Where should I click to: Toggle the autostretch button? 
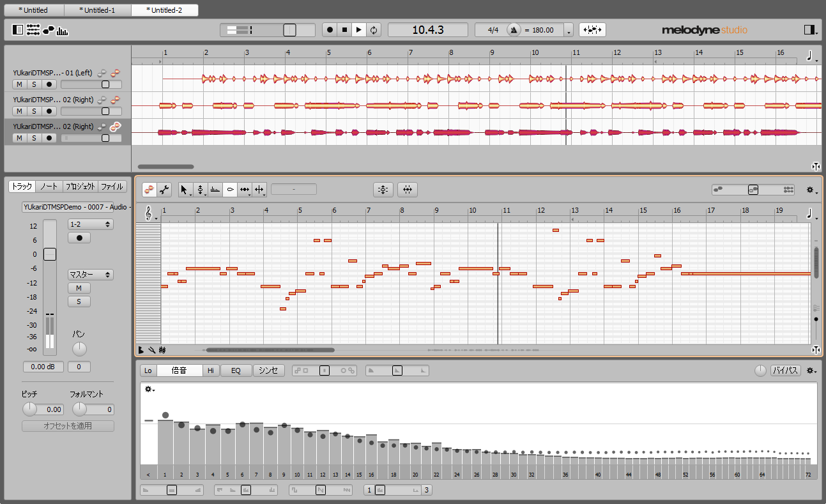pos(592,30)
